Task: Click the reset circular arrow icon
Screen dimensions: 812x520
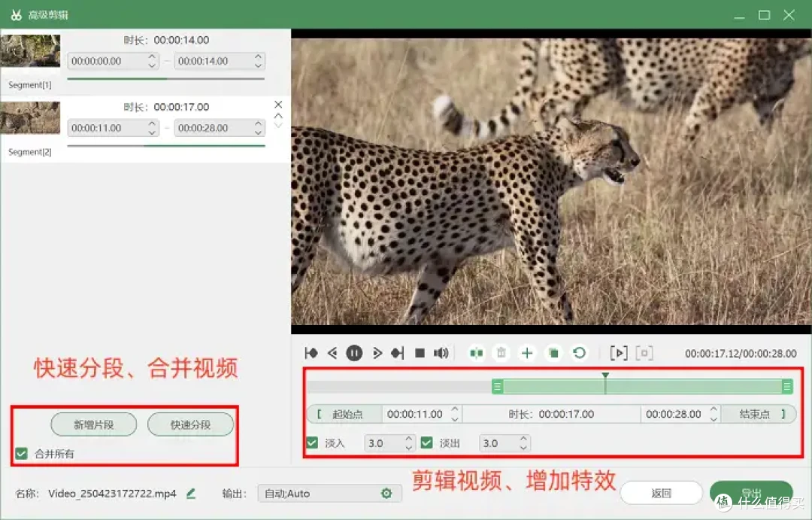Action: [x=580, y=353]
